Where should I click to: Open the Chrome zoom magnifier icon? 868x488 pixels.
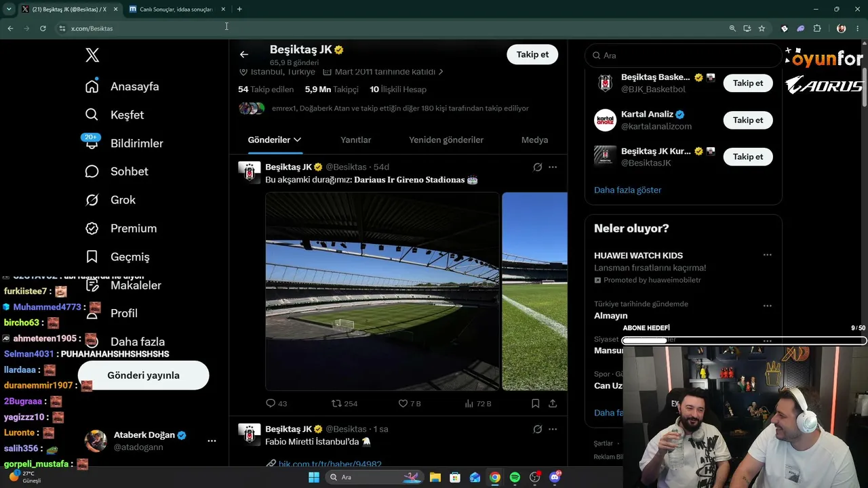point(732,28)
